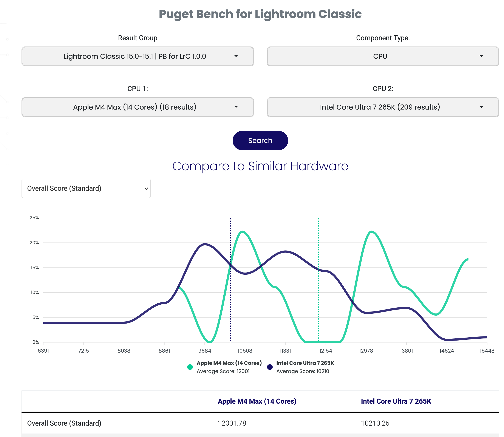Toggle Apple M4 Max legend green dot
The width and height of the screenshot is (504, 437).
pos(190,367)
